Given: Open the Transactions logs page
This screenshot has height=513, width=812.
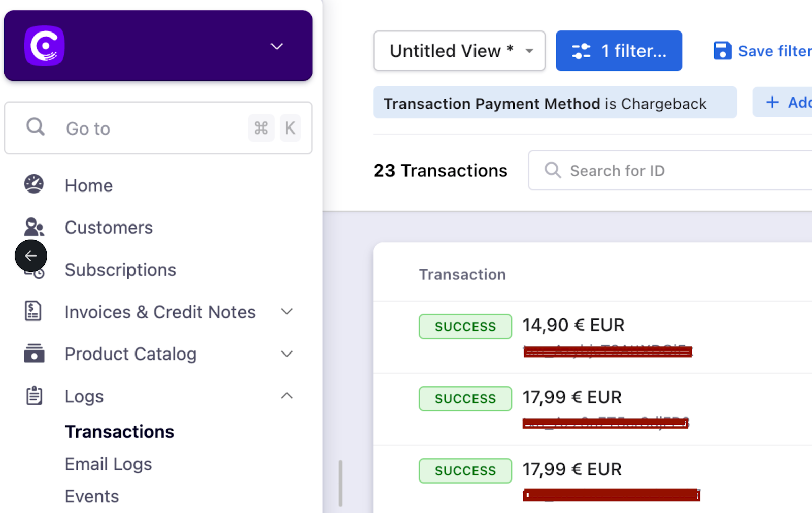Looking at the screenshot, I should click(x=119, y=432).
